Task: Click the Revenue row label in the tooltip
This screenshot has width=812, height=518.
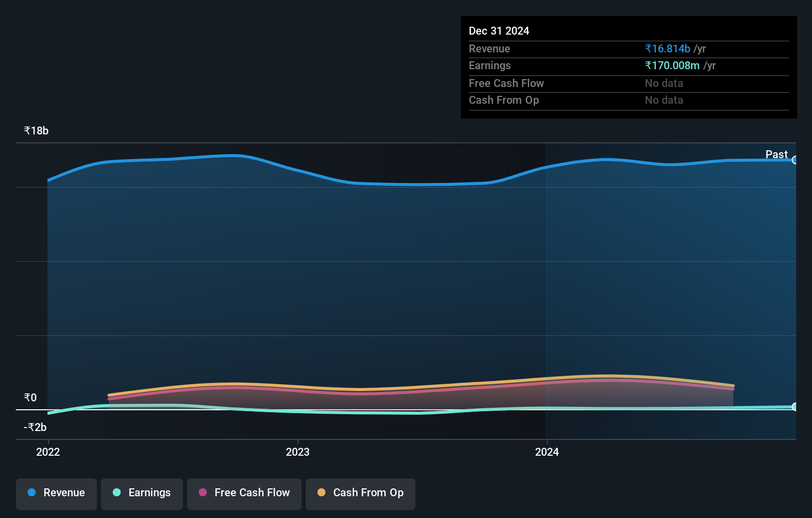Action: [x=490, y=48]
